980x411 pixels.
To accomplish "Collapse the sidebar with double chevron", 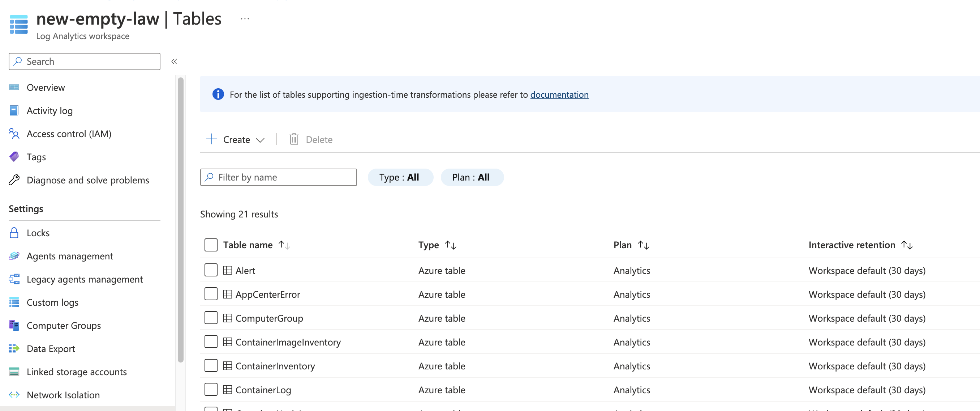I will tap(174, 62).
